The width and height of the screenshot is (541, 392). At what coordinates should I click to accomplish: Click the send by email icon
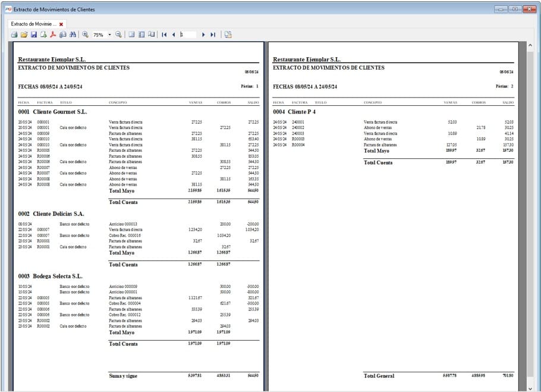[63, 35]
